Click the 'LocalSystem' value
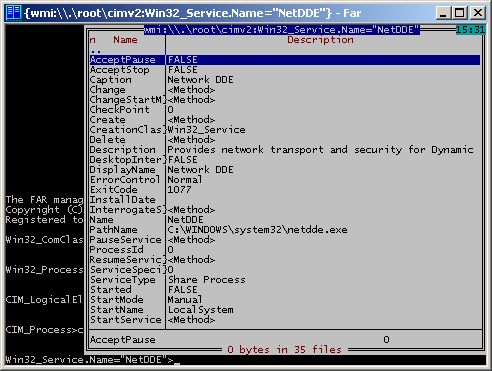 pos(201,310)
